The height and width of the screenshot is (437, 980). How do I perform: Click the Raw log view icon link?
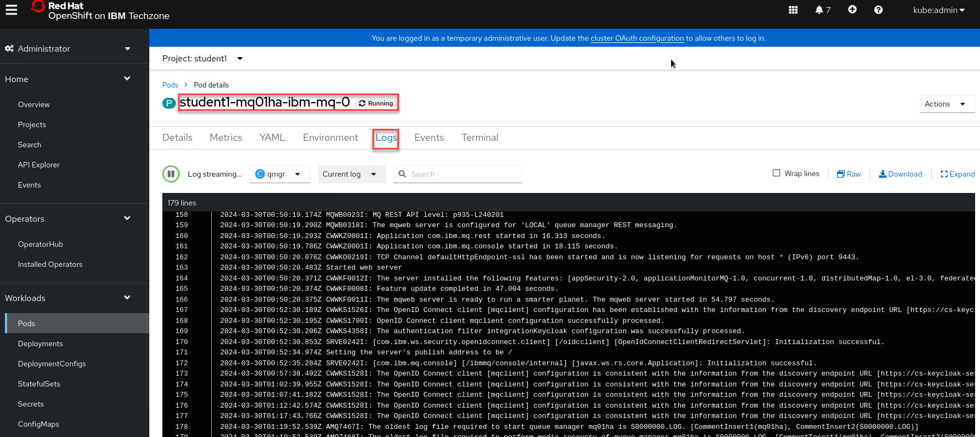849,174
